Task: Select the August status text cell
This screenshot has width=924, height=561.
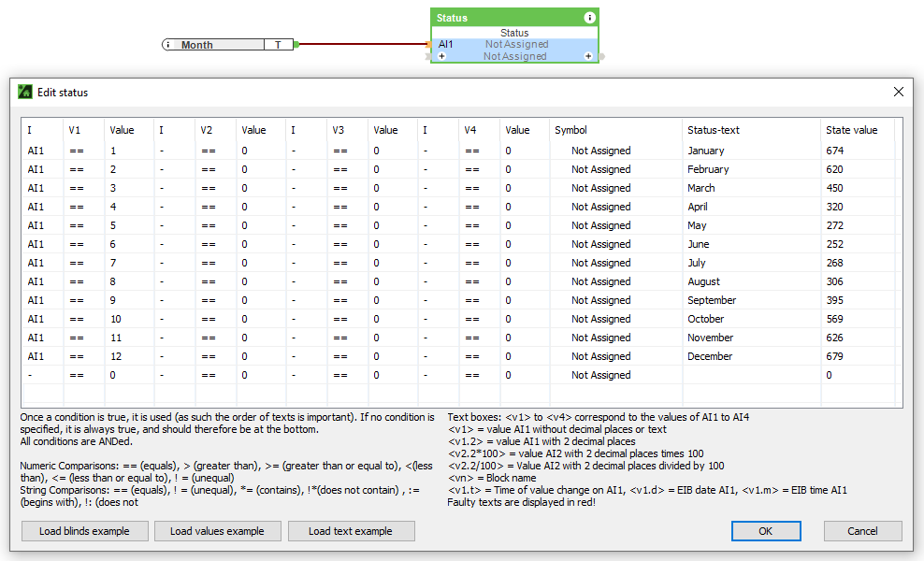Action: [751, 281]
